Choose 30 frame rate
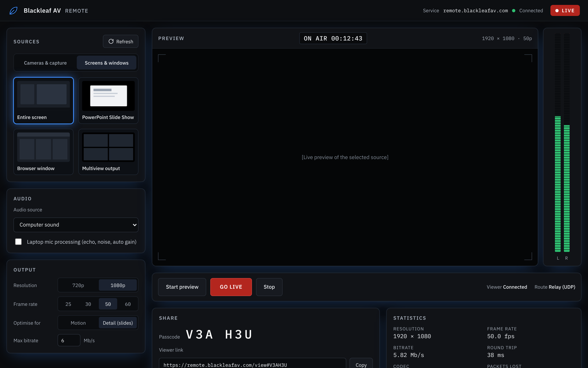 coord(88,304)
